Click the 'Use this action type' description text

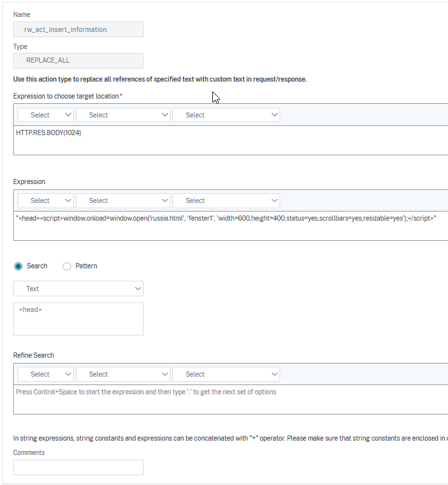pos(160,79)
